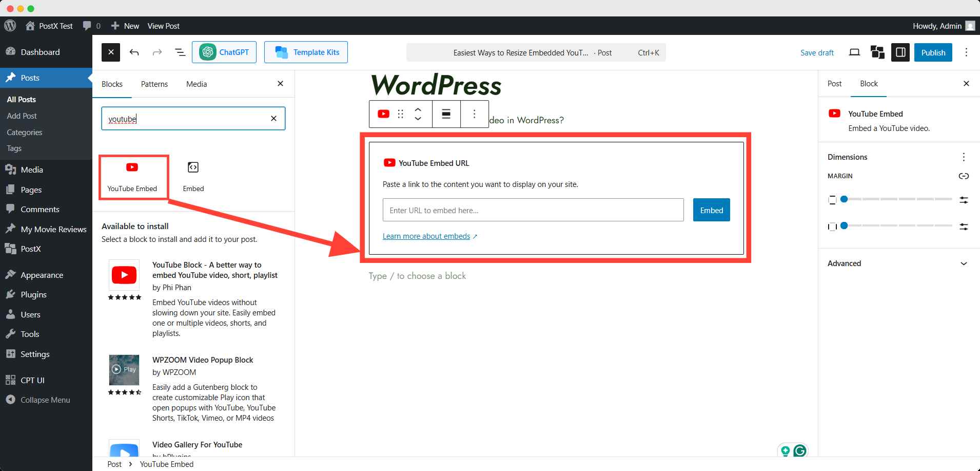Insert the generic Embed block
Screen dimensions: 980x471
(193, 177)
